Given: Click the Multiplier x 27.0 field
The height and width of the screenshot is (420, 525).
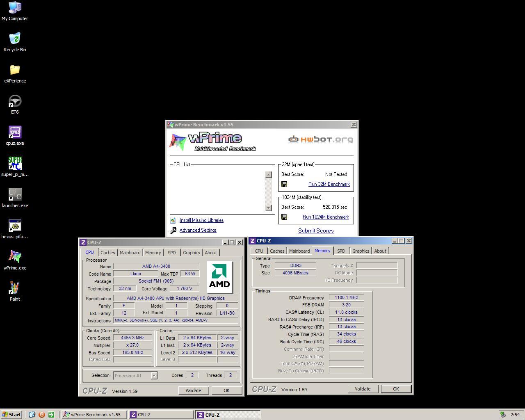Looking at the screenshot, I should pos(132,345).
